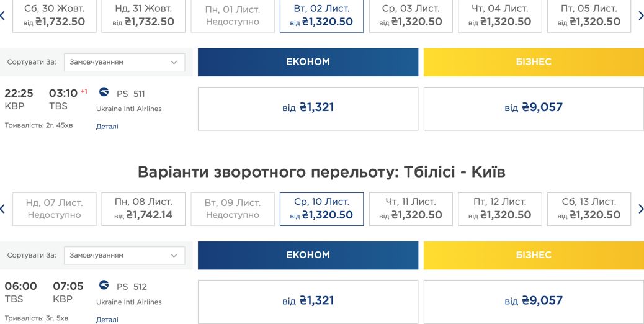Open outbound sort dropdown "Замовчуванням"

tap(125, 63)
